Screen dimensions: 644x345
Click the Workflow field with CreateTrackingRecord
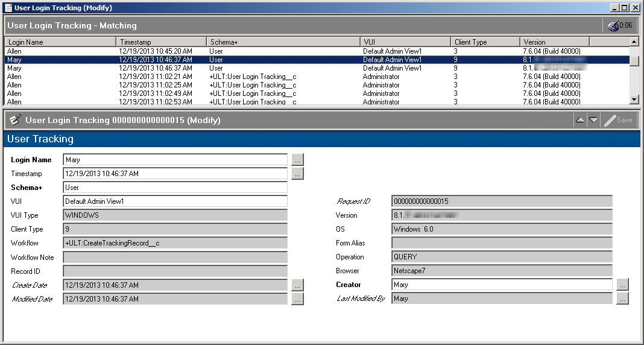point(175,243)
